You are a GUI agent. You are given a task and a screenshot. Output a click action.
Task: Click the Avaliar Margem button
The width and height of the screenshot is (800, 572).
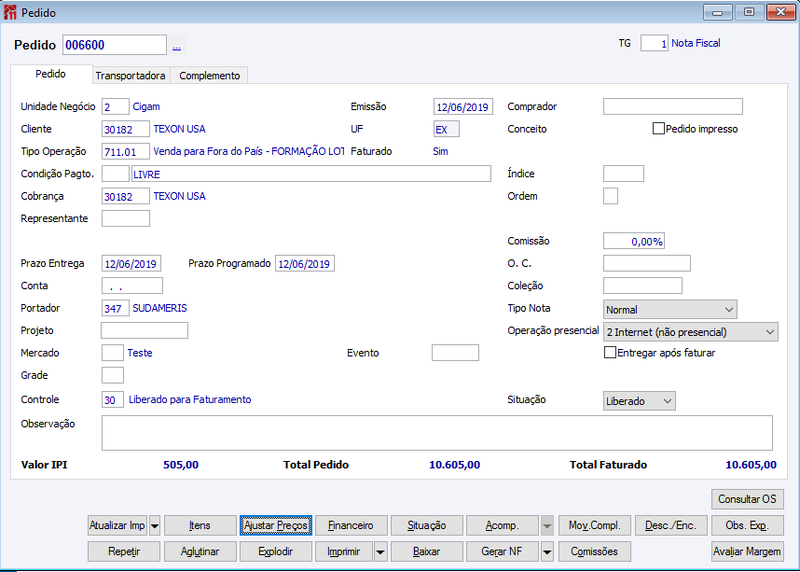tap(747, 552)
